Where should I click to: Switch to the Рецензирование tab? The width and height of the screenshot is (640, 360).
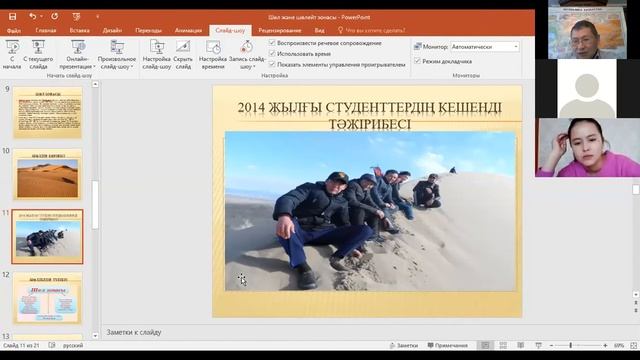(280, 30)
